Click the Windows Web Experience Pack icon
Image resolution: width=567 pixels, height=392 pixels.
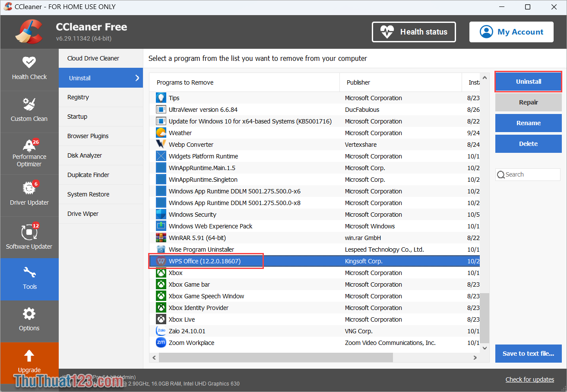point(161,226)
